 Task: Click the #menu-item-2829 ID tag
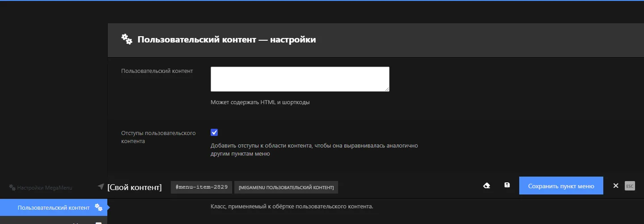point(201,187)
